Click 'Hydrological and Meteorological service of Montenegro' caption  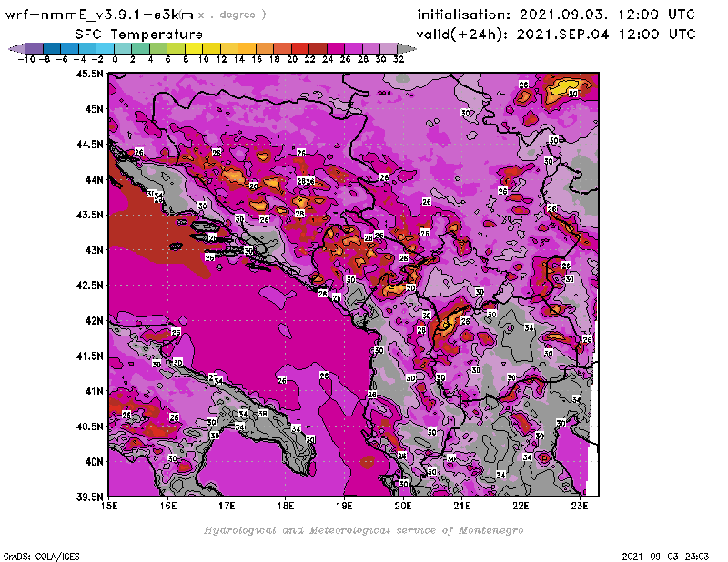point(363,530)
